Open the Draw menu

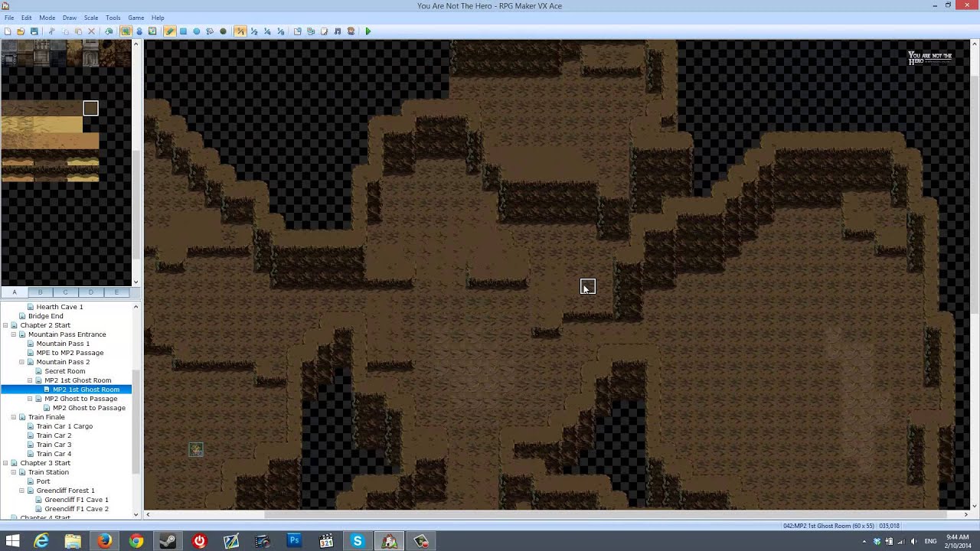tap(70, 18)
